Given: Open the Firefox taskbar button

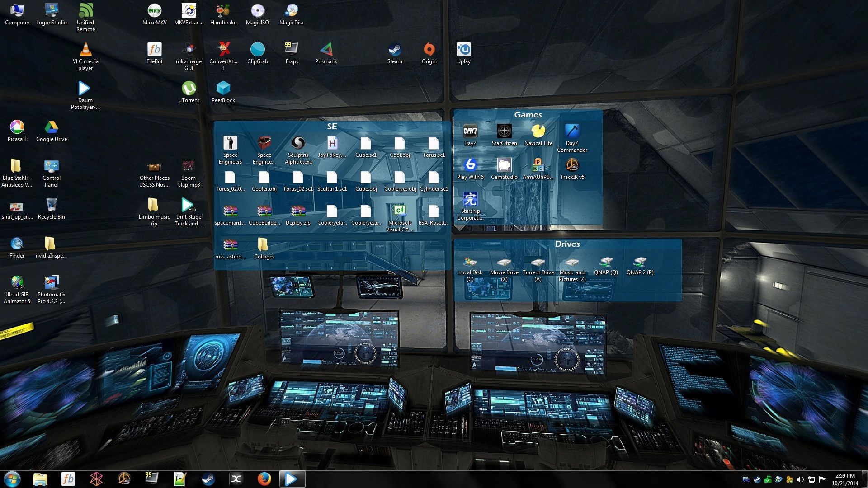Looking at the screenshot, I should click(264, 479).
